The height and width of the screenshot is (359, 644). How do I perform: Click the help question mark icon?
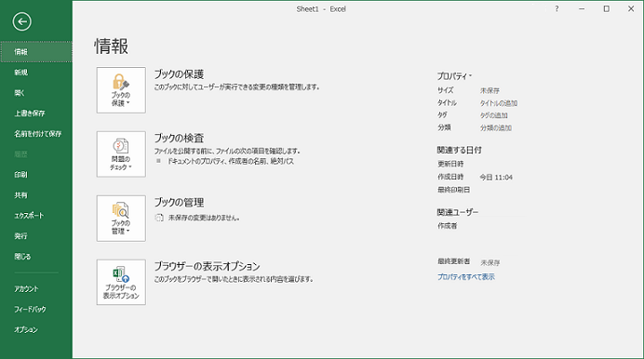pyautogui.click(x=557, y=8)
